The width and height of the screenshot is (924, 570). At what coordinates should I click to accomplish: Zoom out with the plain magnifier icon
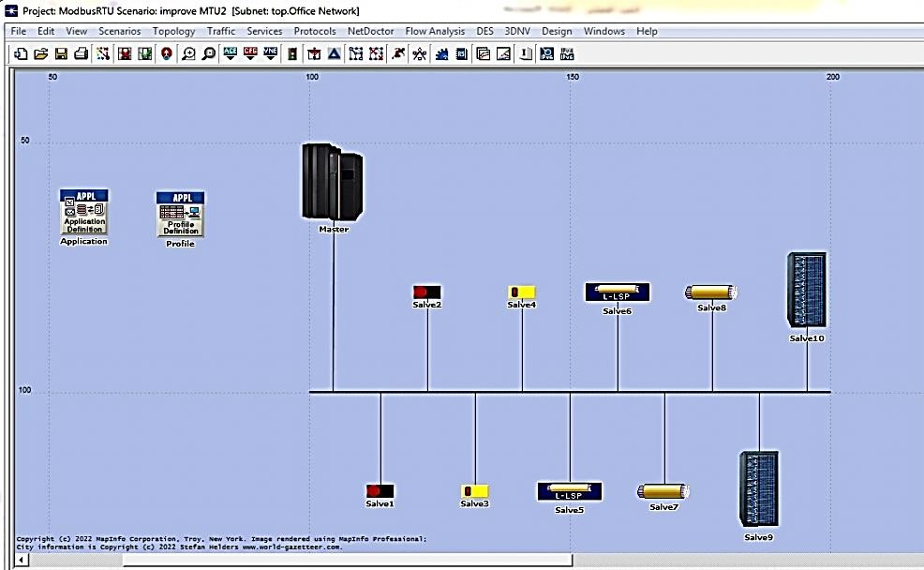coord(209,53)
